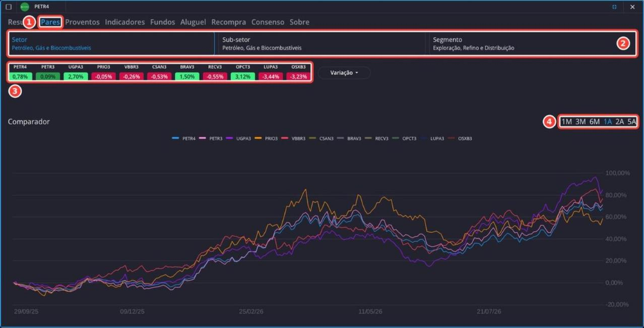Screen dimensions: 644x328
Task: Toggle the PRIO3 series in the chart legend
Action: click(267, 138)
